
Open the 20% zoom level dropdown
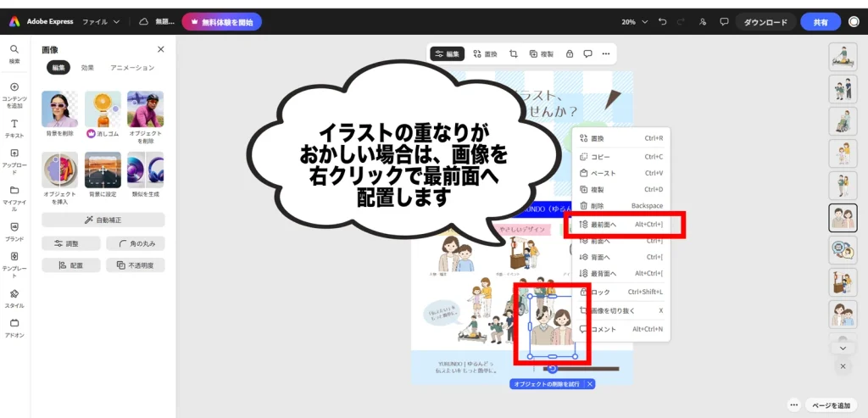click(634, 21)
